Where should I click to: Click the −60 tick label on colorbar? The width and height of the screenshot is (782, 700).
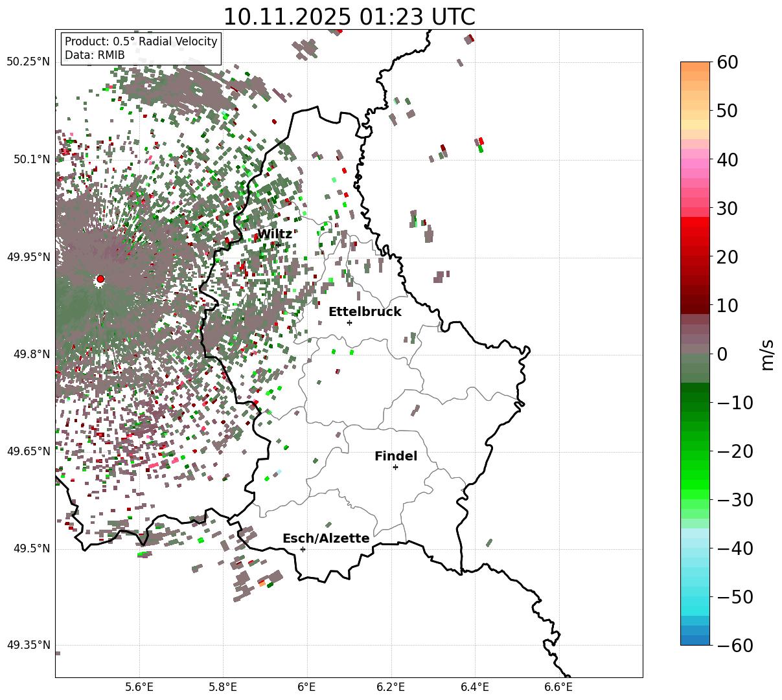point(735,646)
